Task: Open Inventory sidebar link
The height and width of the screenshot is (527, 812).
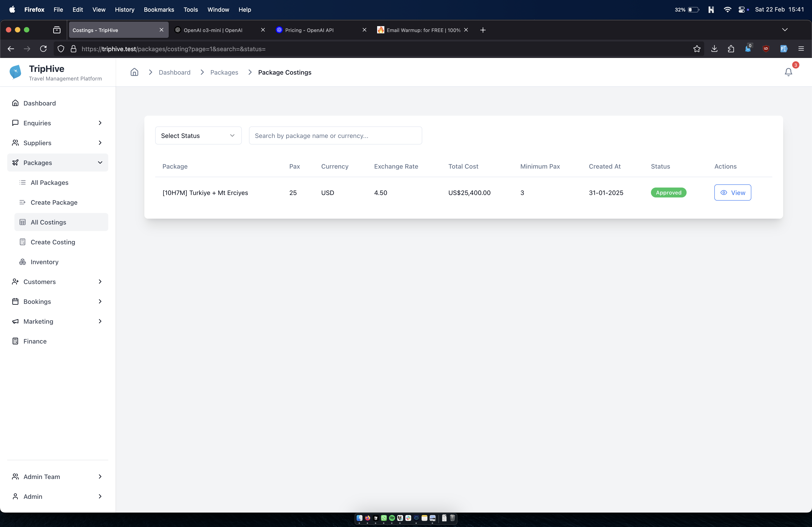Action: coord(61,262)
